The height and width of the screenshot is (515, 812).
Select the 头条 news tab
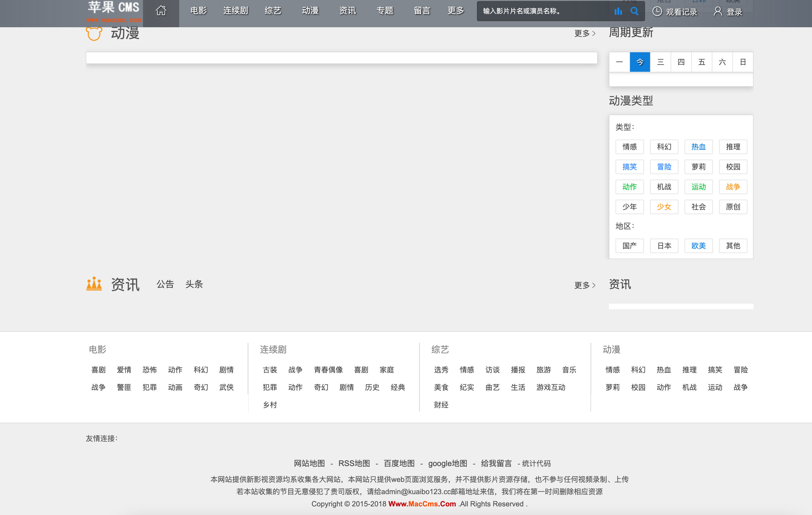(x=194, y=284)
